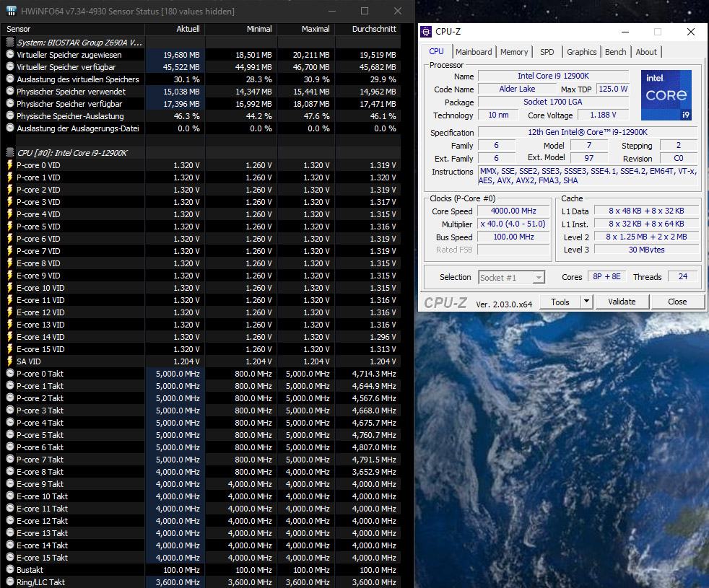This screenshot has width=709, height=588.
Task: Click the Code Name value Alder Lake
Action: point(517,89)
